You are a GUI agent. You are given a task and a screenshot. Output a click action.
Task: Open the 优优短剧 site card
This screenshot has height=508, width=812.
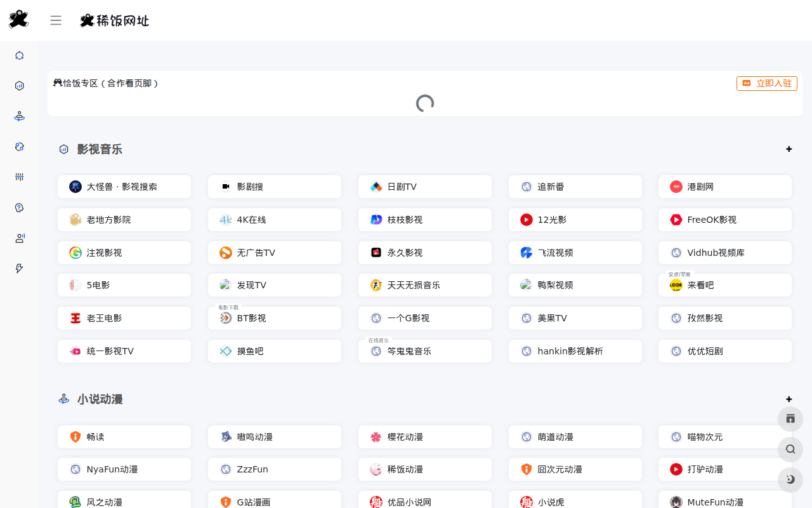point(725,351)
